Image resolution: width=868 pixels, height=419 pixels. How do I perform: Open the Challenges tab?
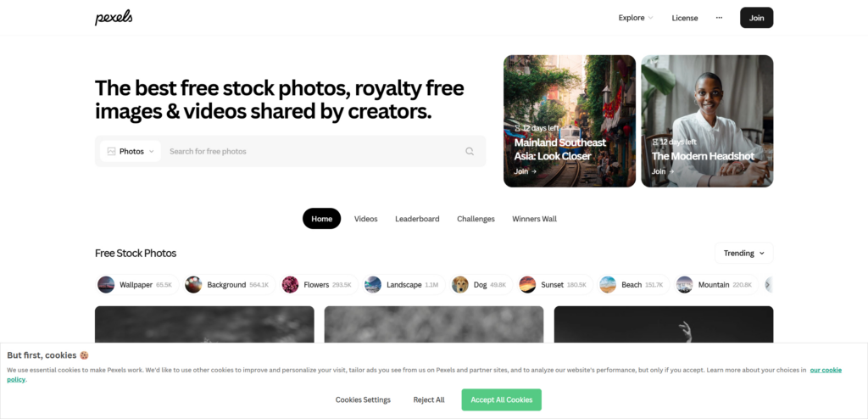[x=476, y=219]
